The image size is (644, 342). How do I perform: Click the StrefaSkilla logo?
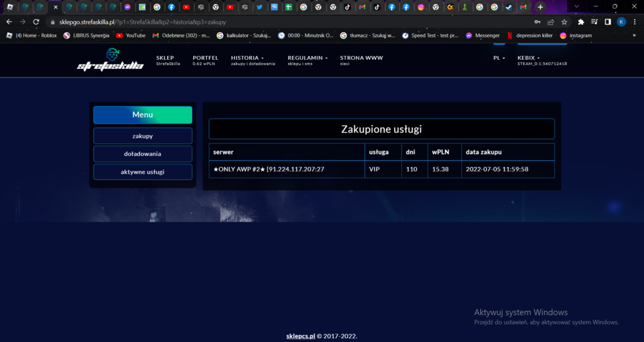pos(110,60)
